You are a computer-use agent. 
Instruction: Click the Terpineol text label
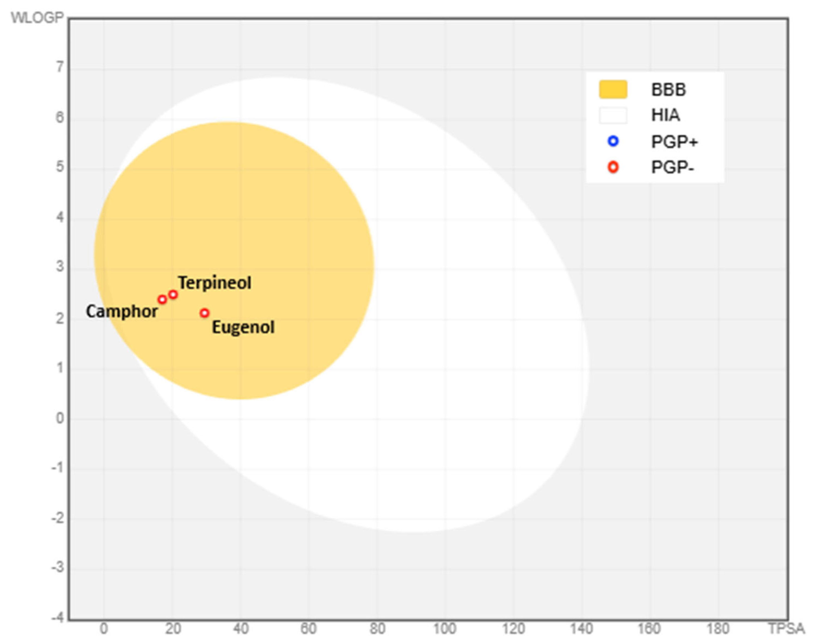click(x=215, y=283)
